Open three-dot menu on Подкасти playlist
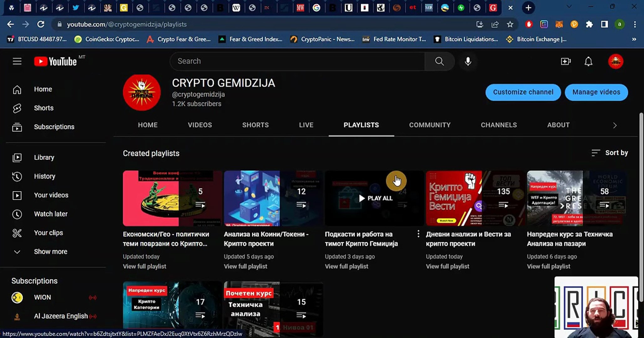 418,234
